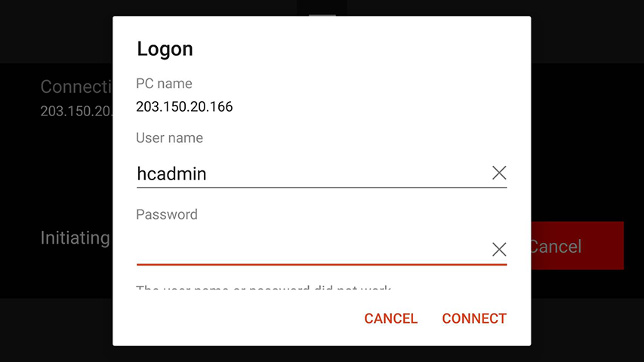Click the Logon dialog title
644x362 pixels.
point(165,50)
